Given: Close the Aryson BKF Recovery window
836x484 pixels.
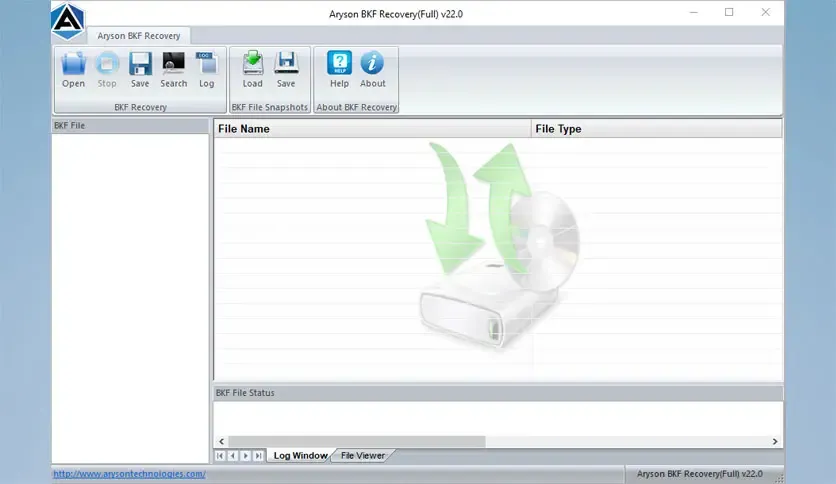Looking at the screenshot, I should 766,12.
